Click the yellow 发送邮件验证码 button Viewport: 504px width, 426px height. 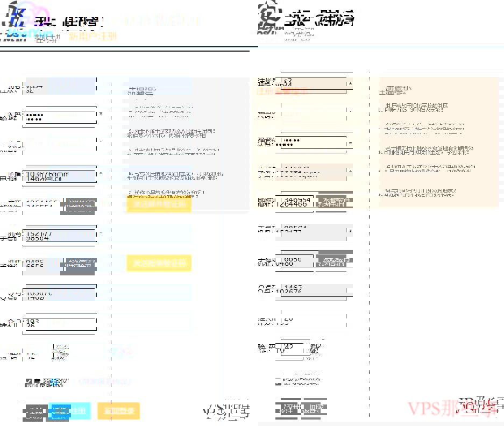point(159,204)
